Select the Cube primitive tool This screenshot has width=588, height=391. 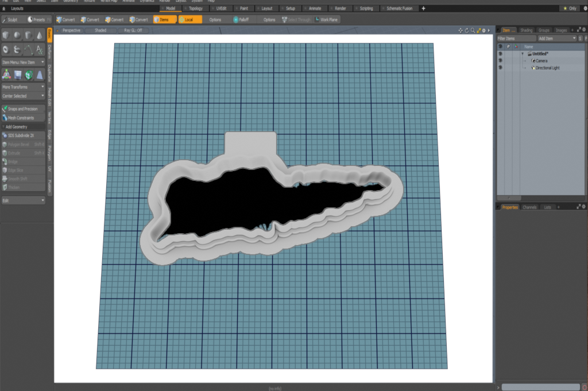click(6, 36)
